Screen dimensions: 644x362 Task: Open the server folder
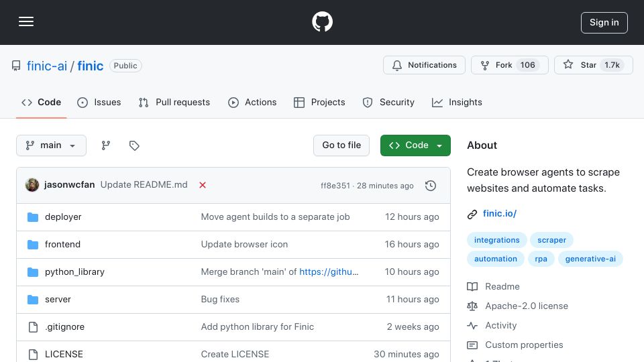(58, 299)
